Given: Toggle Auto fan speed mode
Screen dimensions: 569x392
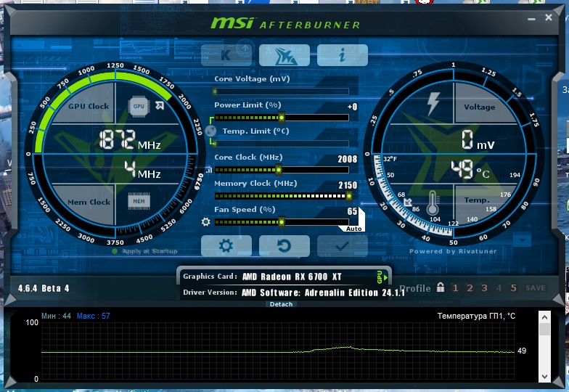Looking at the screenshot, I should (x=354, y=229).
